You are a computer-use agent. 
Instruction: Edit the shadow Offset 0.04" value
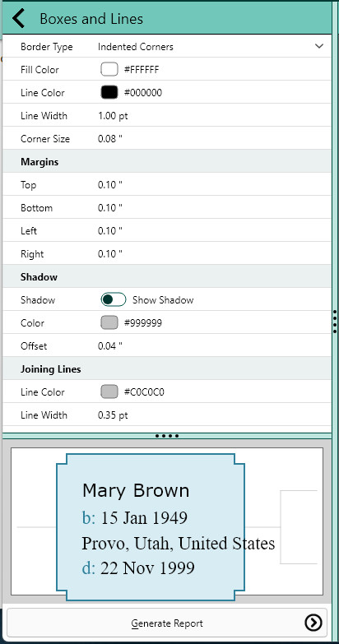(110, 345)
